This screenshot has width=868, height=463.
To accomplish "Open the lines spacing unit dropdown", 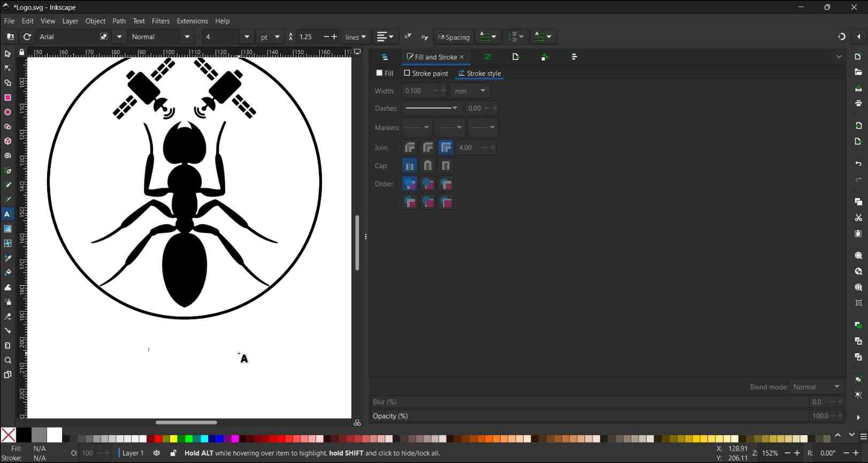I will tap(356, 36).
